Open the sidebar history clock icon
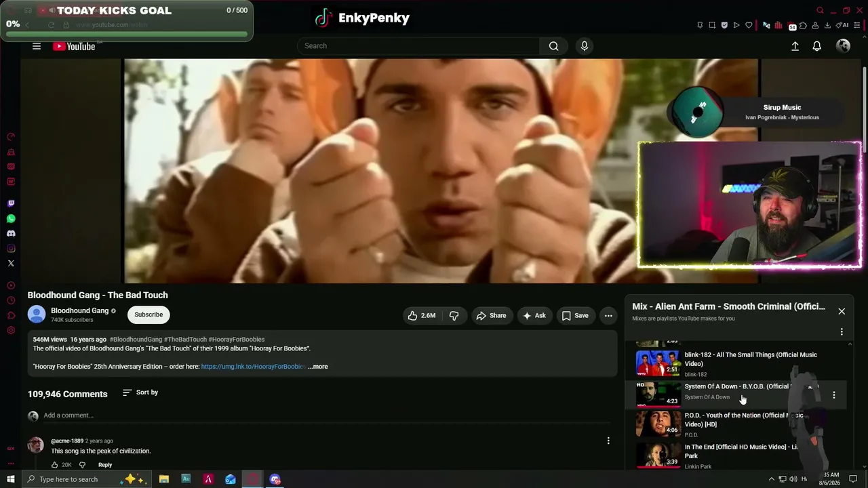Image resolution: width=868 pixels, height=488 pixels. [11, 300]
